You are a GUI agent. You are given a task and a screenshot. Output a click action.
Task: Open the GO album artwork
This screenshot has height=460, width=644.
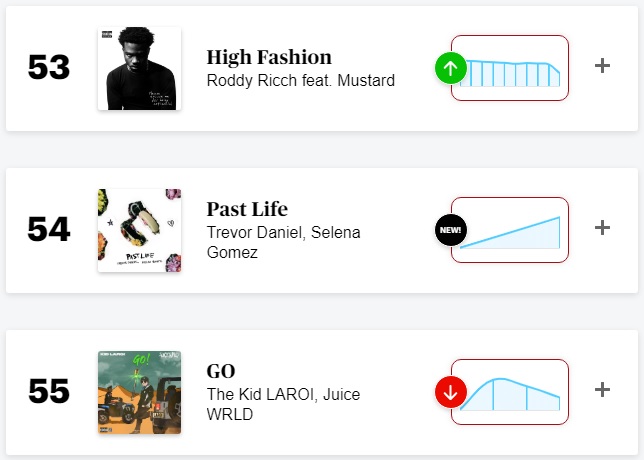(139, 392)
